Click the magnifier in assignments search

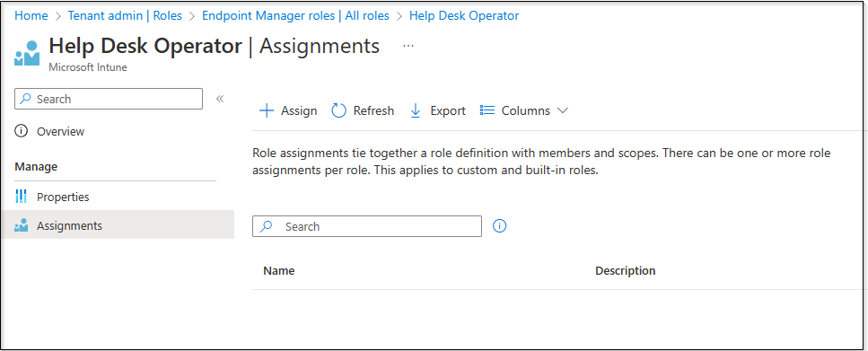(267, 226)
